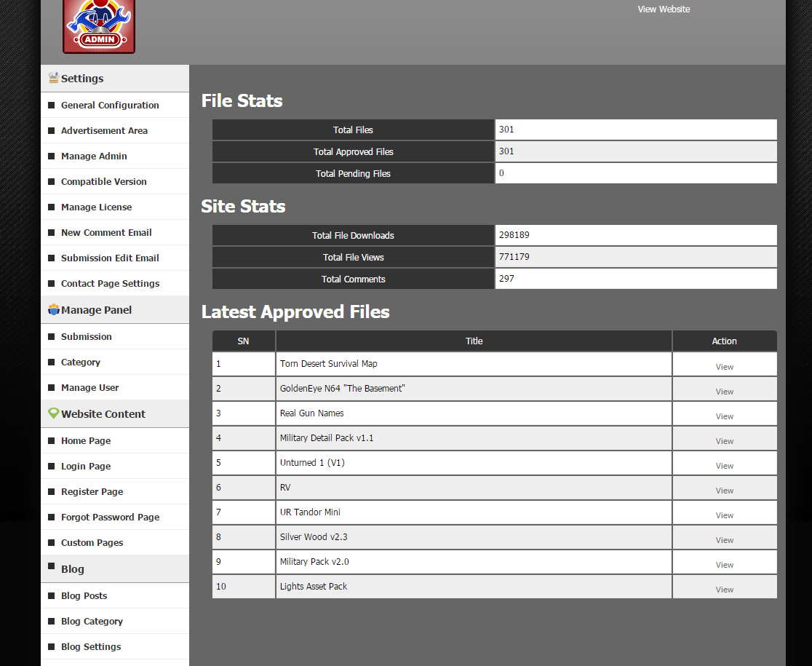Screen dimensions: 812x666
Task: Open Manage Admin page
Action: [x=94, y=156]
